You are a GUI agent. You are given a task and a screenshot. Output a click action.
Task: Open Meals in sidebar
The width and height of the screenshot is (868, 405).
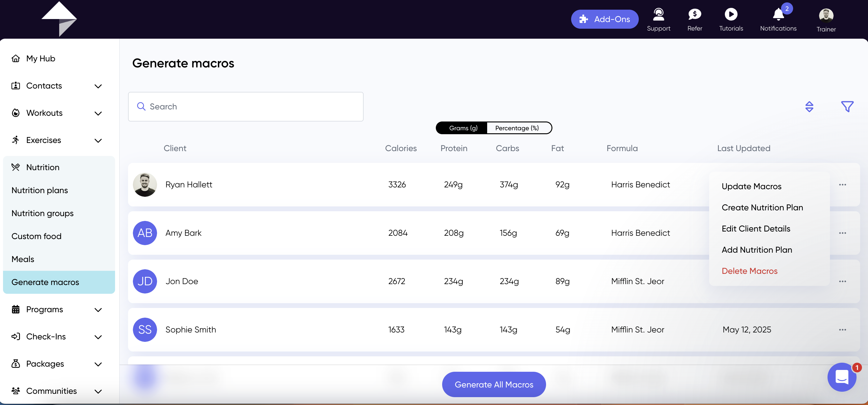[x=23, y=259]
